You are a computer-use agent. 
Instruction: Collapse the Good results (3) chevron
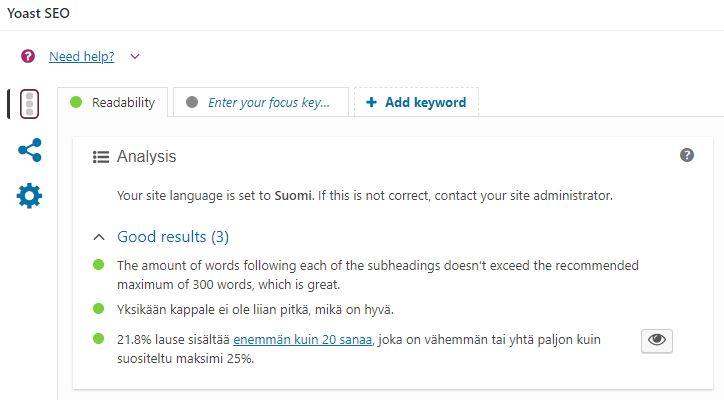point(99,238)
